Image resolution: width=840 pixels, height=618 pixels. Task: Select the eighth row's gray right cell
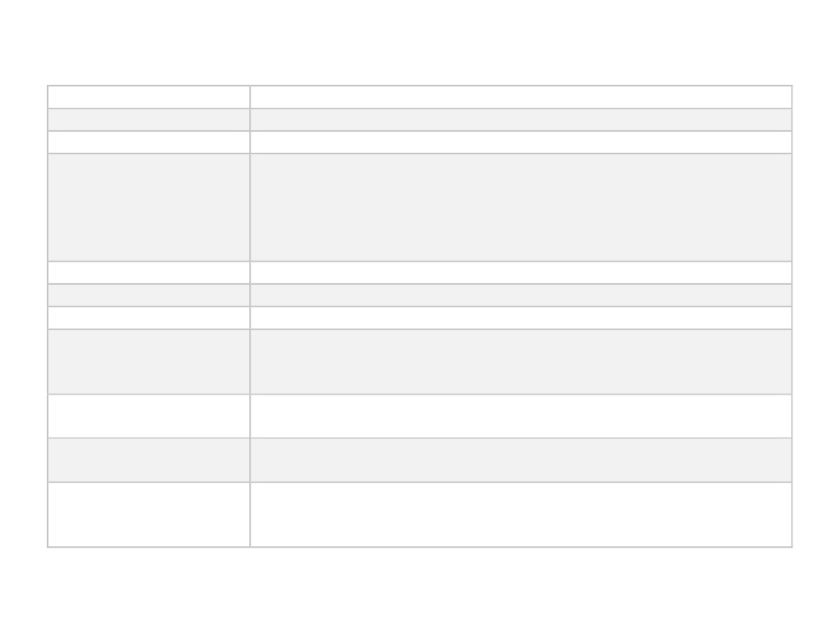[521, 362]
